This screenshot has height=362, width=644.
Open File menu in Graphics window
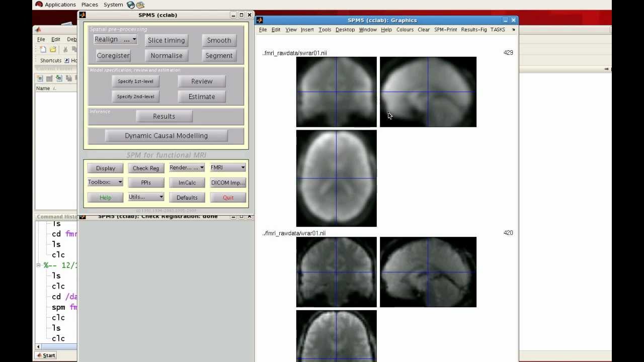pos(263,30)
